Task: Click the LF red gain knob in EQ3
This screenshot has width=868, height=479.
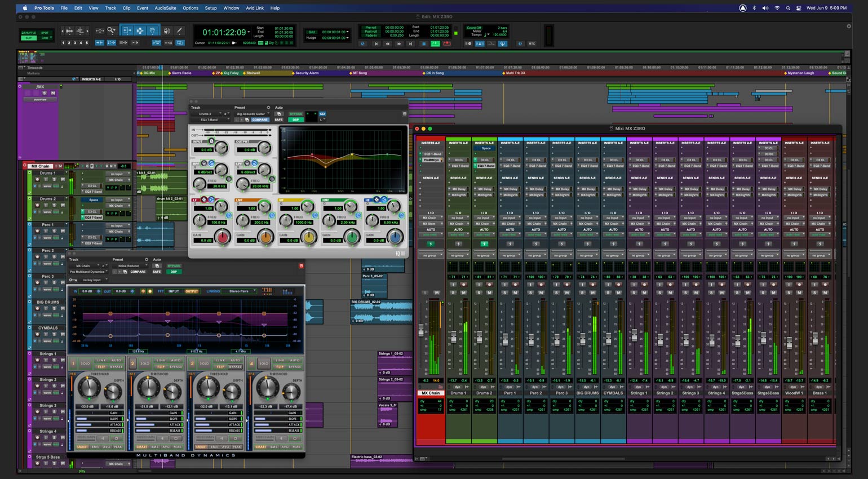Action: (x=223, y=238)
